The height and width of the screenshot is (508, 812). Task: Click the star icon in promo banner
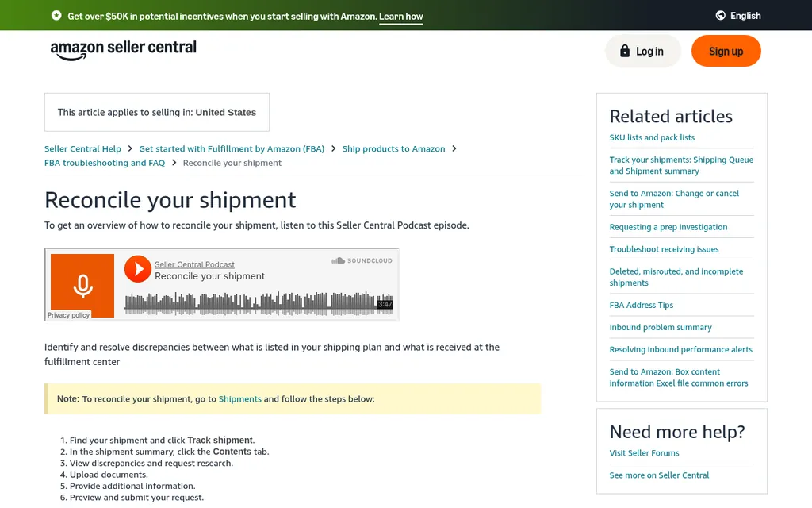[56, 16]
